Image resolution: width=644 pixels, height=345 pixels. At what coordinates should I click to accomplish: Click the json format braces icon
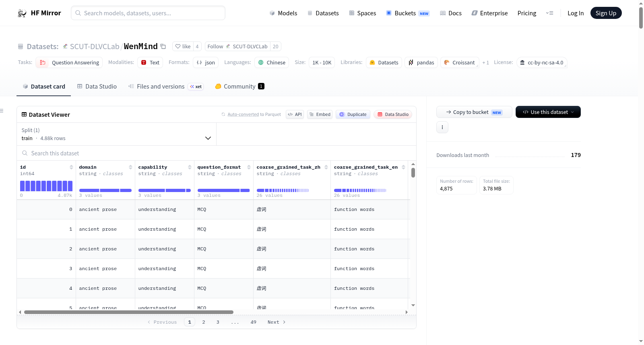coord(199,62)
